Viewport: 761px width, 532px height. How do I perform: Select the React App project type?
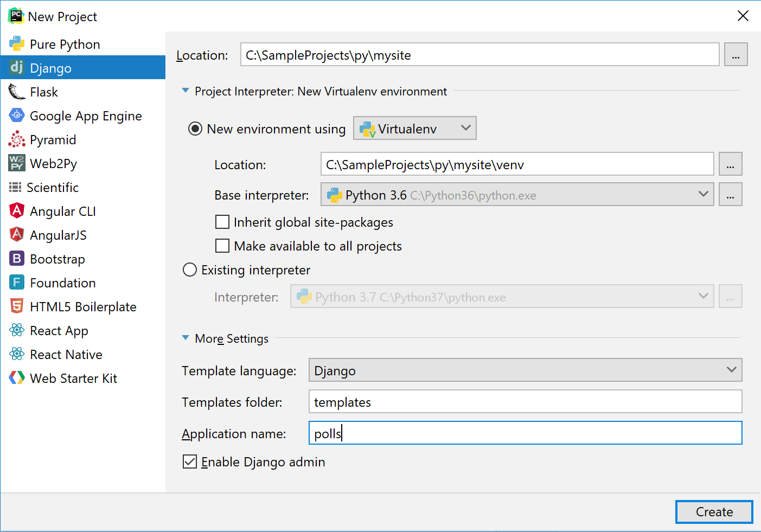83,330
